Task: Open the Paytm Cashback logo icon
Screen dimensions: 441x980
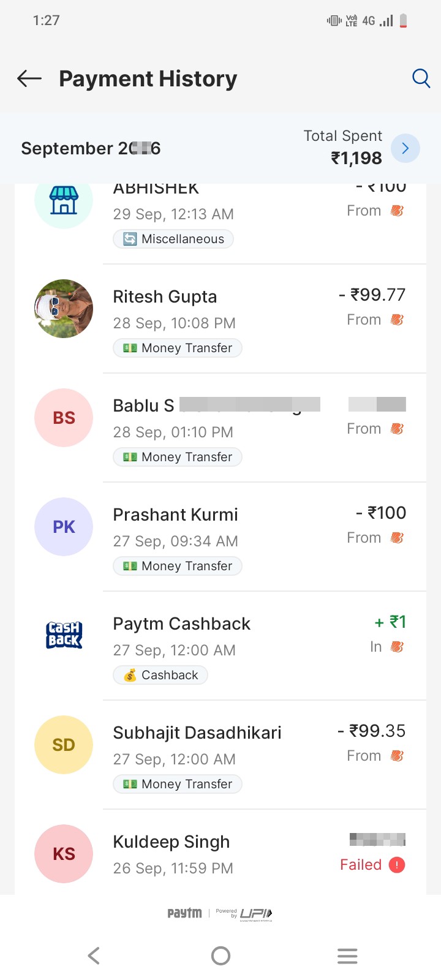Action: point(64,635)
